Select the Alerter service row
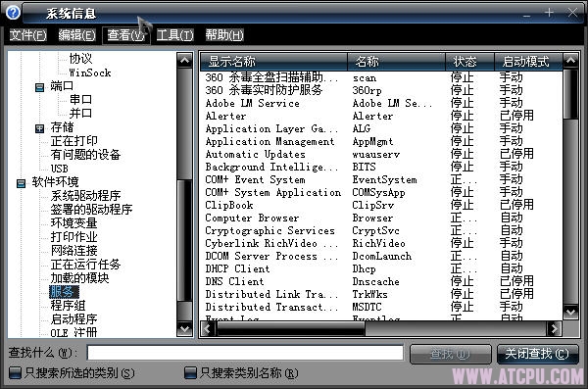 coord(381,116)
